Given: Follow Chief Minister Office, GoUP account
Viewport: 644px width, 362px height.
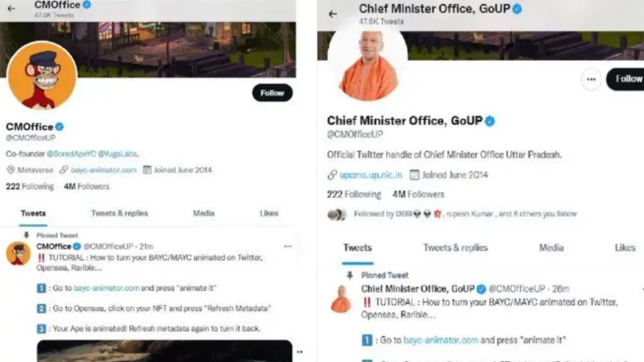Looking at the screenshot, I should [x=626, y=79].
